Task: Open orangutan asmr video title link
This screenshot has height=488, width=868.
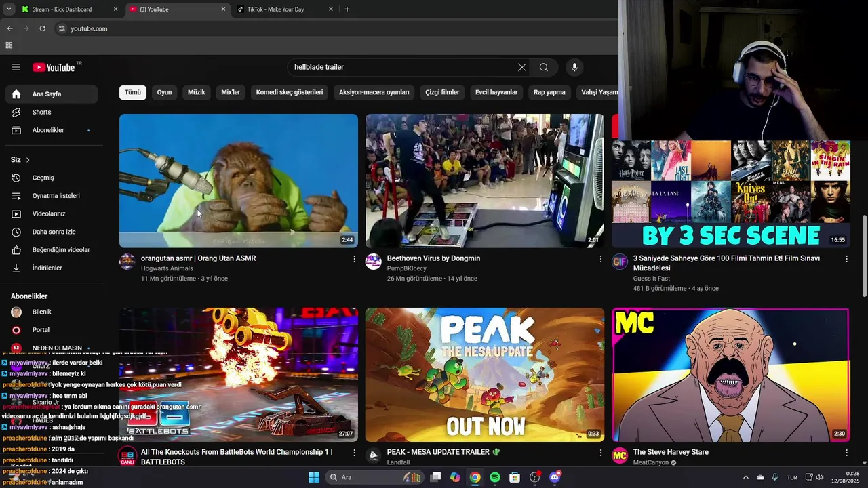Action: click(198, 258)
